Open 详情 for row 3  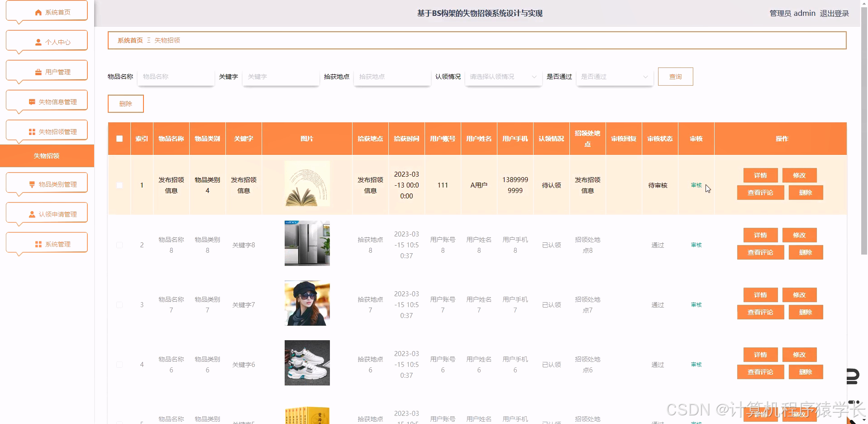[760, 295]
